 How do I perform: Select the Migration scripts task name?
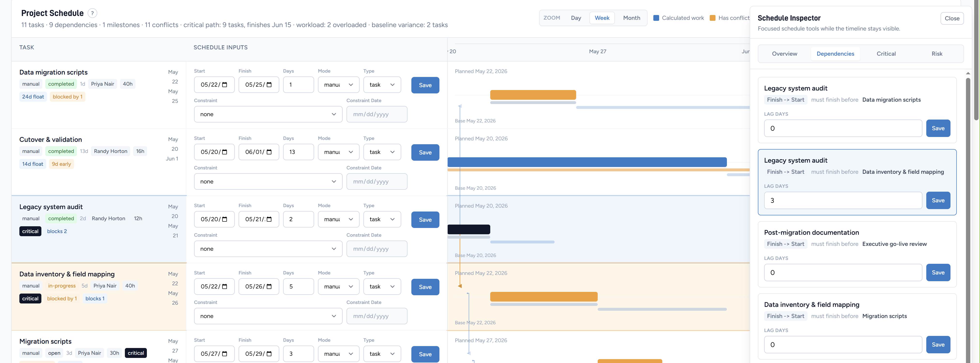coord(45,341)
